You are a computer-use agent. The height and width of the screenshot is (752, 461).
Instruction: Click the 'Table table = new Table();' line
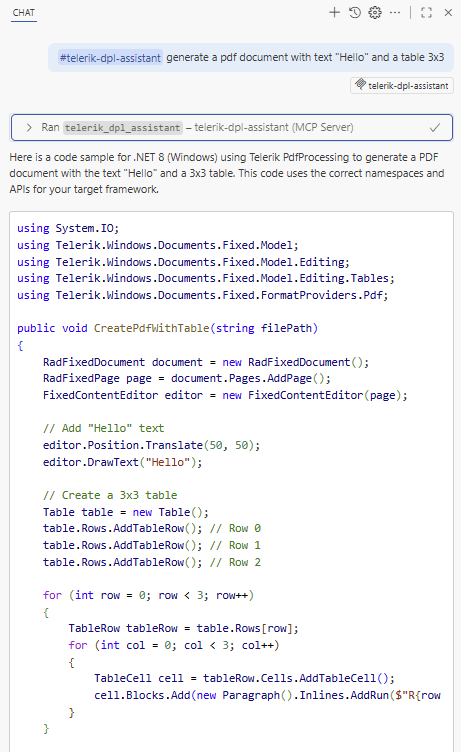point(126,512)
